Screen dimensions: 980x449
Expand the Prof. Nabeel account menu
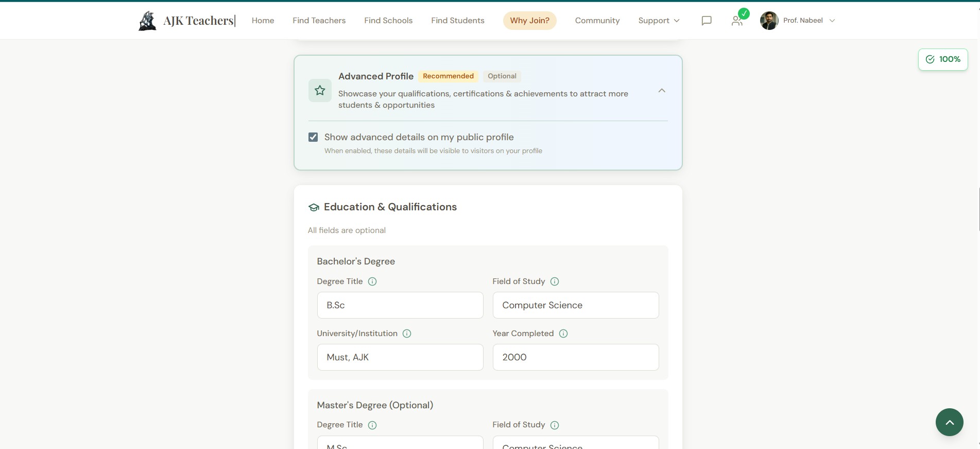(798, 21)
